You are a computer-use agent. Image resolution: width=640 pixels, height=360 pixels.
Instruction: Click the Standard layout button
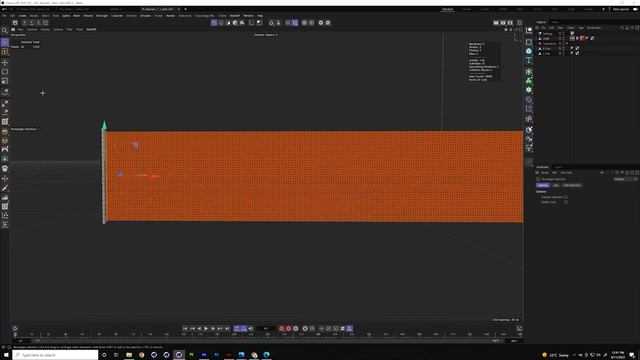447,9
